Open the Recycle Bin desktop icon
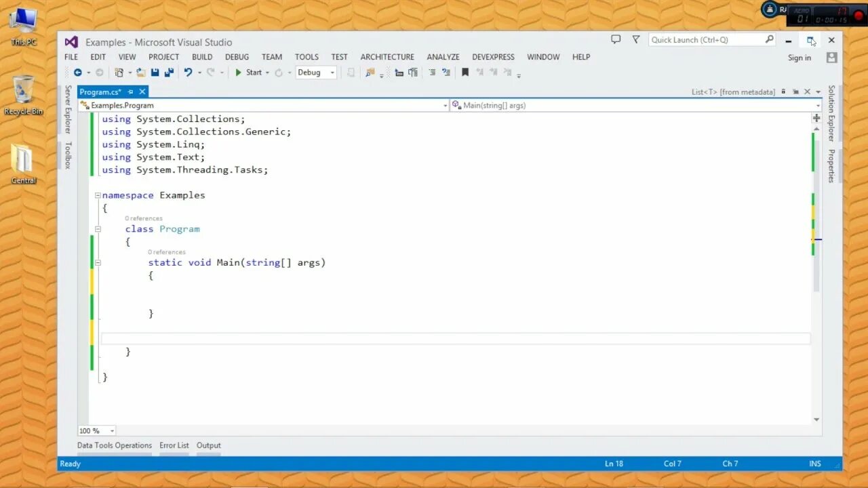The width and height of the screenshot is (868, 488). click(24, 96)
